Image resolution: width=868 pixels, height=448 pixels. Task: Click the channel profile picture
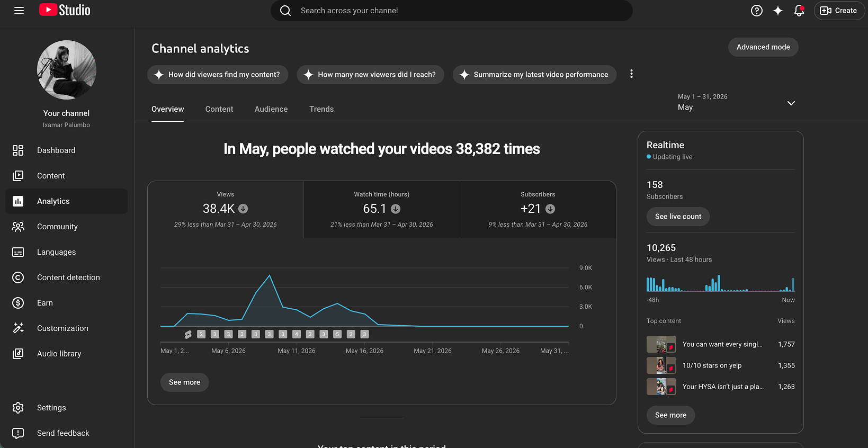[x=67, y=70]
